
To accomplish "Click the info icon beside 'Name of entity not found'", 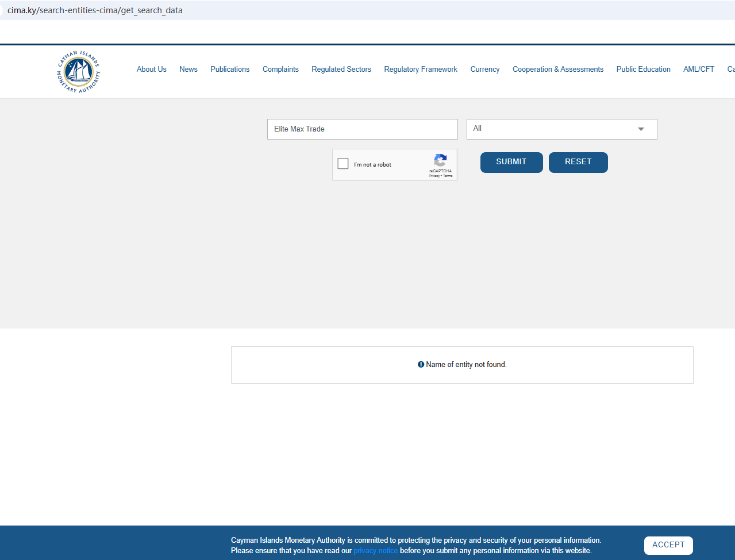I will (x=421, y=365).
